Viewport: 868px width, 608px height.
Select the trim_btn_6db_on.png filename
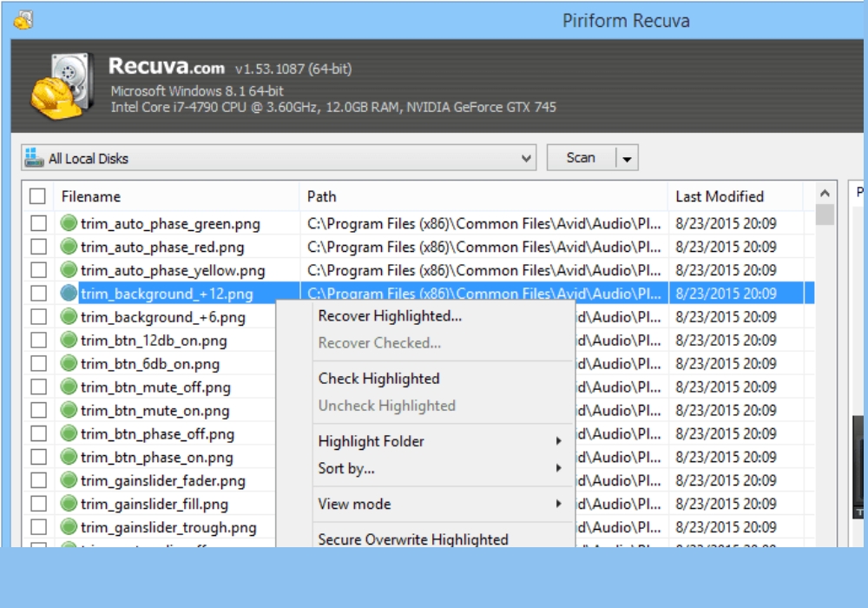(150, 364)
